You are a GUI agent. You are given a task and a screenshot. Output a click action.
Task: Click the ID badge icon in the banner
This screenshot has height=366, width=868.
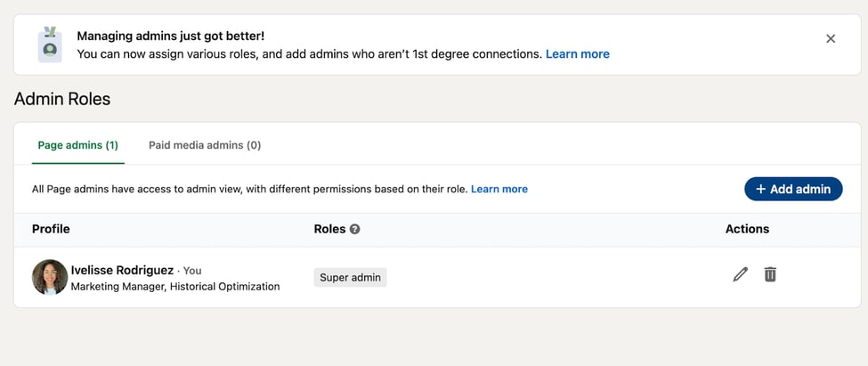(x=50, y=44)
